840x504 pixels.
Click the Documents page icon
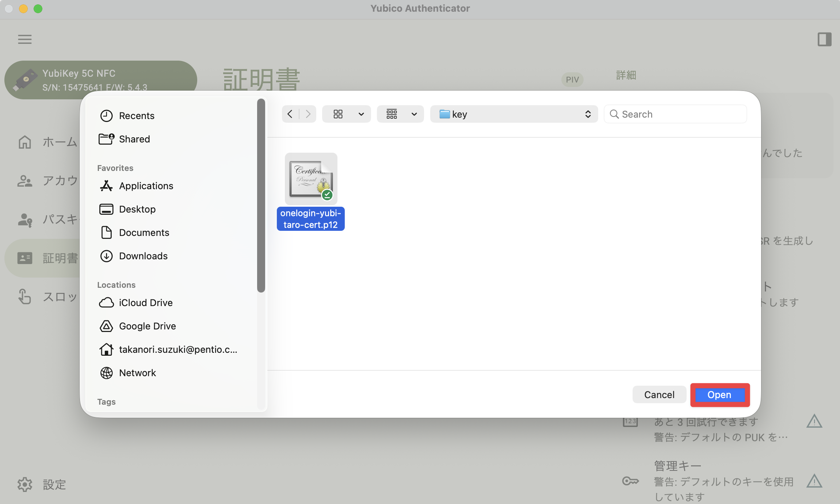[x=106, y=233]
